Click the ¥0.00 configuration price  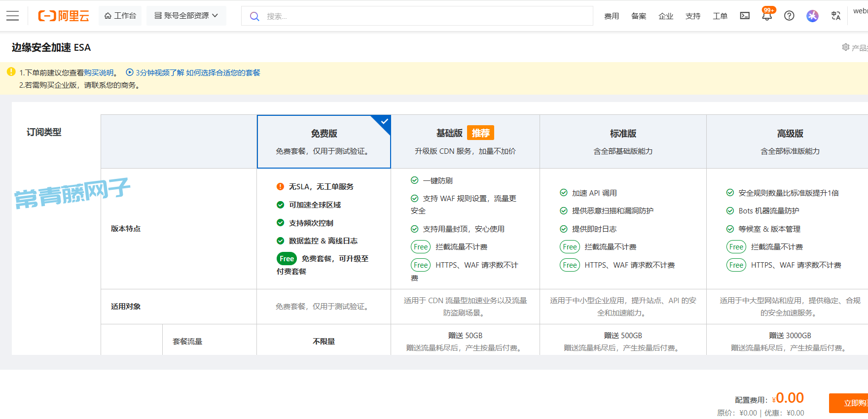pos(788,398)
